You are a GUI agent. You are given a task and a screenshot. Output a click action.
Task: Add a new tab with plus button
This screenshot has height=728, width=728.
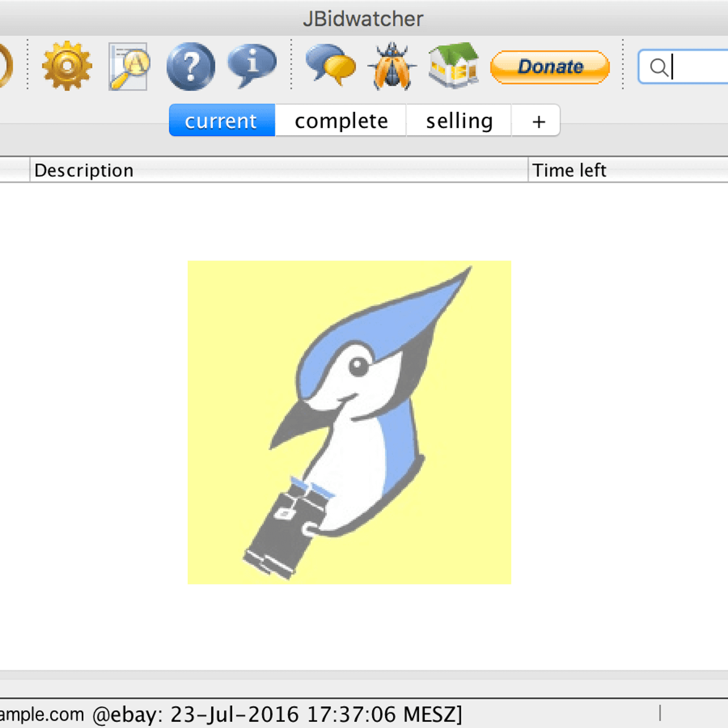click(x=536, y=121)
